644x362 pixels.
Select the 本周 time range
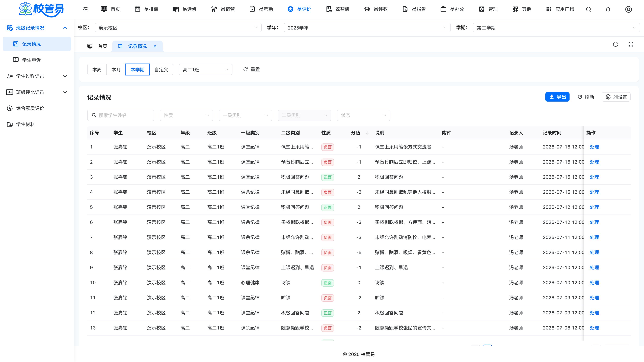(97, 69)
